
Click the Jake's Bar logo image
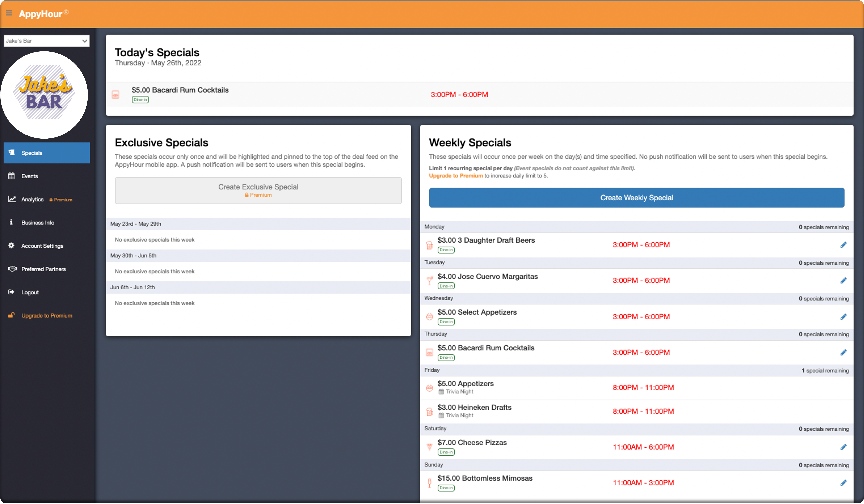tap(45, 95)
